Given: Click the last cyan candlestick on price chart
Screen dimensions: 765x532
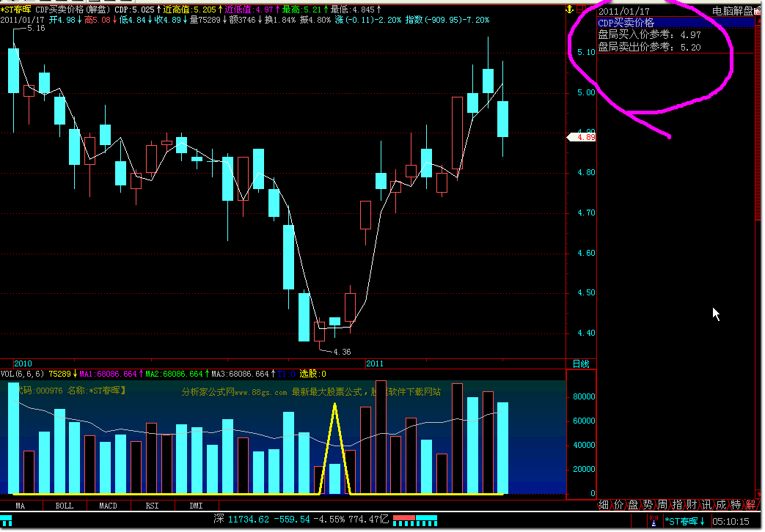Looking at the screenshot, I should [x=503, y=119].
